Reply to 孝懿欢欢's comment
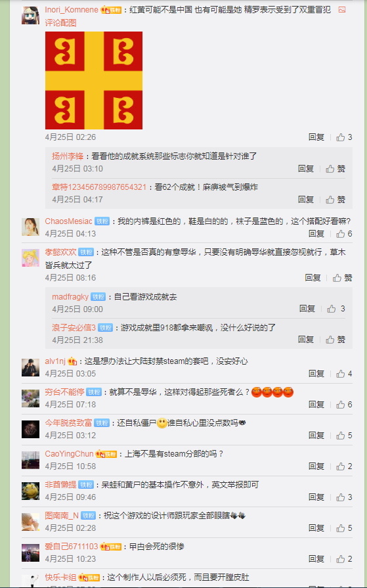367x588 pixels. coord(313,278)
